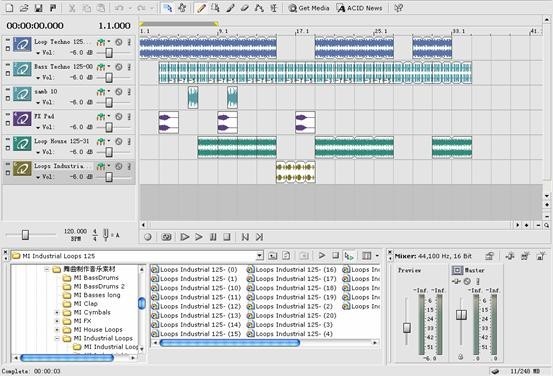The width and height of the screenshot is (553, 376).
Task: Open Vol dropdown on Bass Techno track
Action: pos(38,78)
